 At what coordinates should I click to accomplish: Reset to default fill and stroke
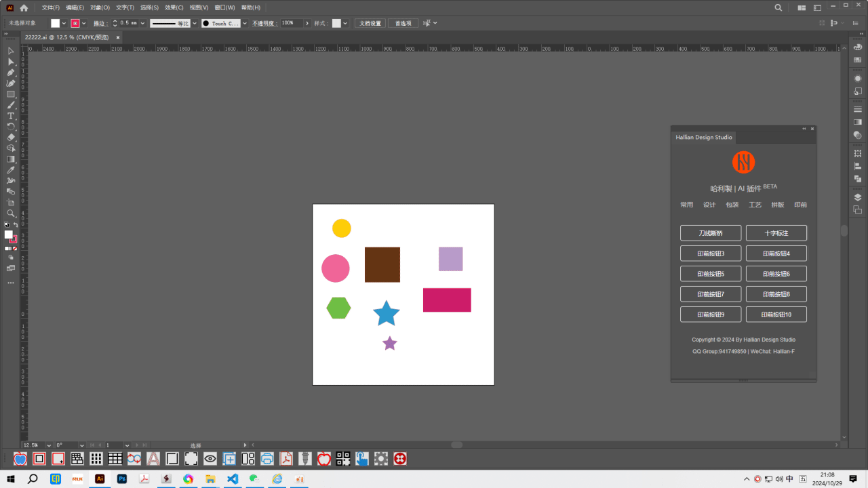click(x=7, y=225)
